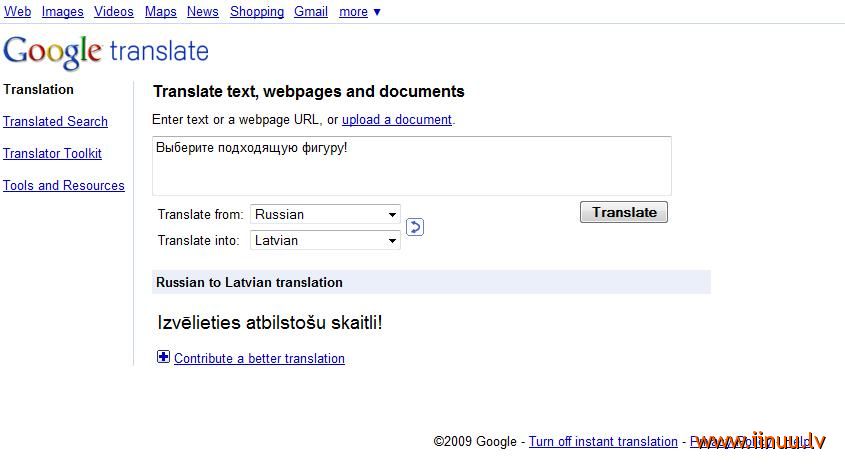This screenshot has height=473, width=845.
Task: Open News in top navigation
Action: click(x=203, y=11)
